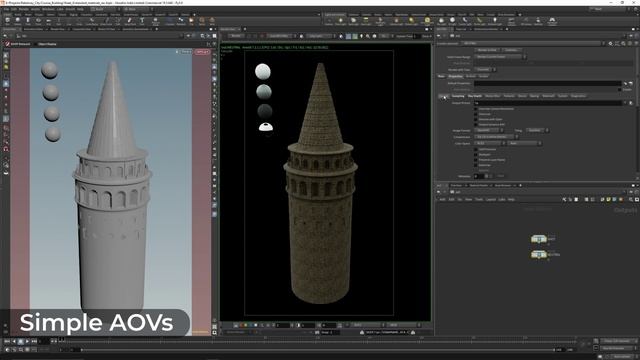Click the Controls button beside Render to Disk

click(x=511, y=50)
